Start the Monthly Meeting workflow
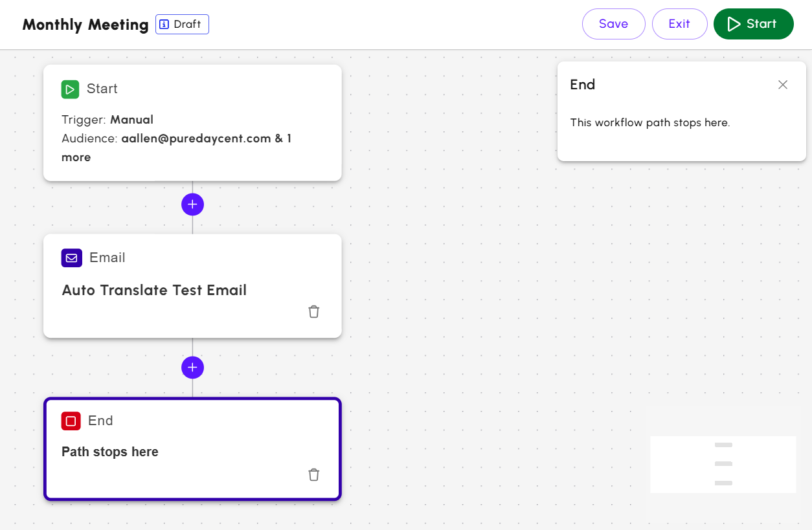This screenshot has height=530, width=812. pyautogui.click(x=753, y=24)
